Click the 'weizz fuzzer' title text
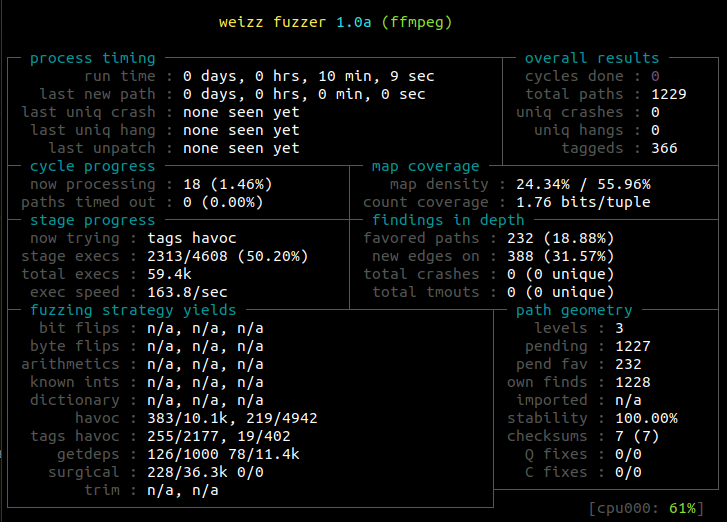The height and width of the screenshot is (522, 727). (x=273, y=22)
